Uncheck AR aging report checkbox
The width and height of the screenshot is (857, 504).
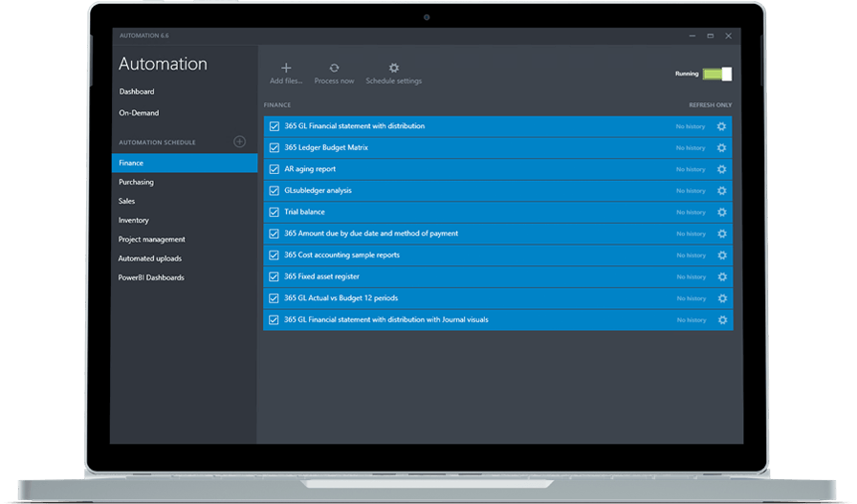tap(275, 169)
